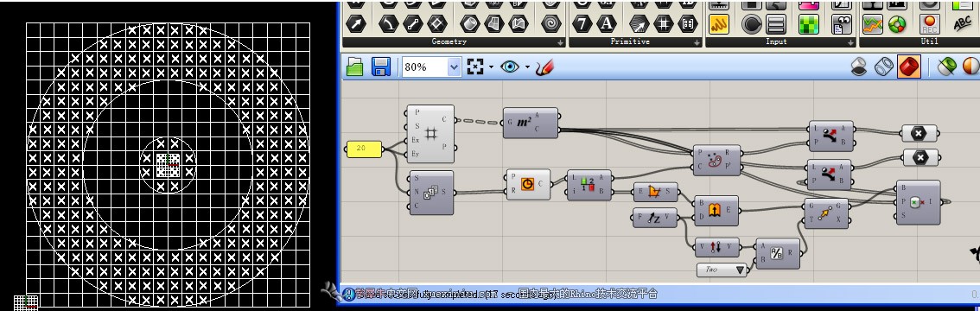Select the green gradient component in Input
Screen dimensions: 980x311
click(809, 23)
